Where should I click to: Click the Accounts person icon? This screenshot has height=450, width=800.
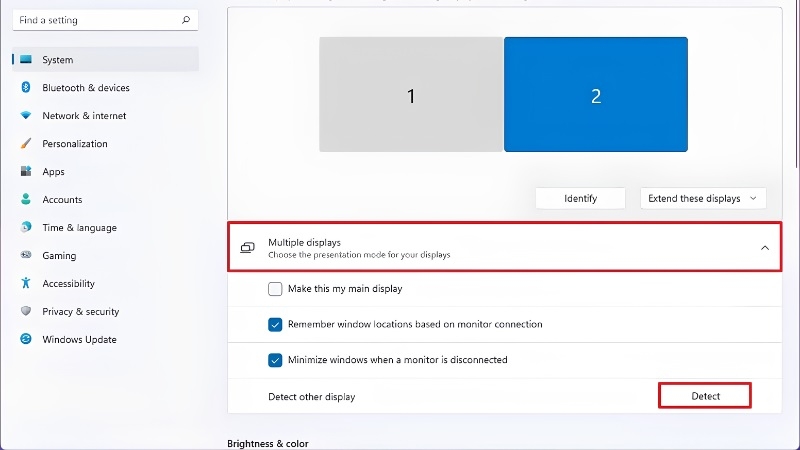[x=26, y=199]
